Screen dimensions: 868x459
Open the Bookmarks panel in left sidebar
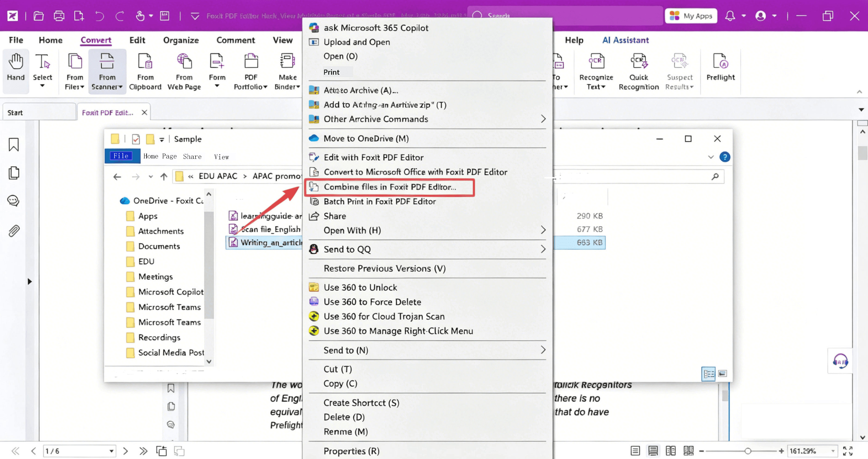coord(14,145)
